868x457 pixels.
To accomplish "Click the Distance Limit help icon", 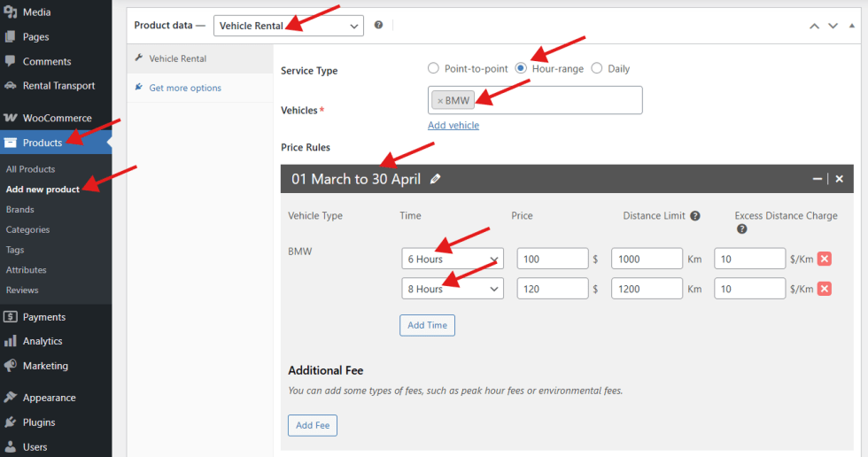I will [x=695, y=215].
